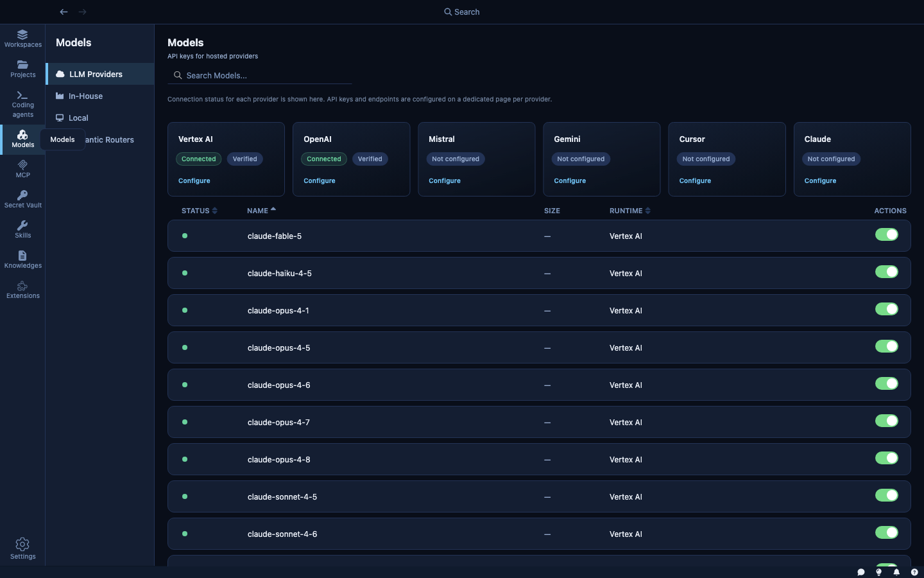Click the claude-sonnet-4-5 model name
This screenshot has height=578, width=924.
[282, 496]
